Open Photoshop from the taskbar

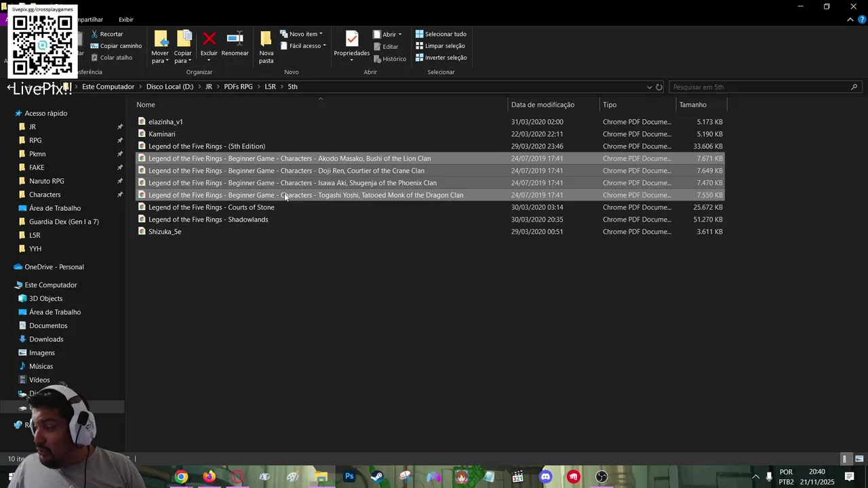pyautogui.click(x=349, y=476)
